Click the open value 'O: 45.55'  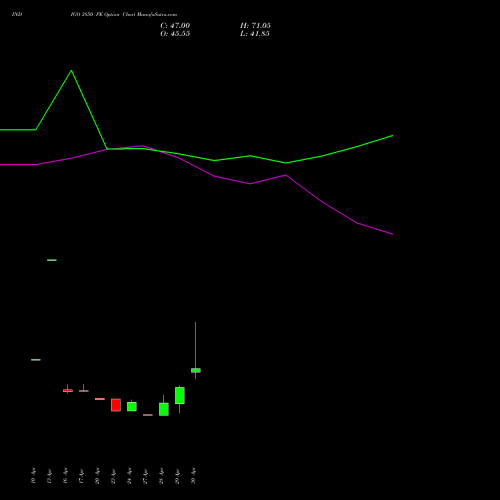click(x=175, y=34)
